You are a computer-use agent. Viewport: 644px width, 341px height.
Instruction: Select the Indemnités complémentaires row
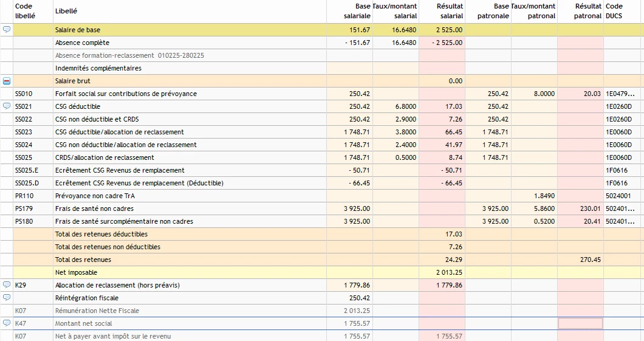tap(322, 68)
